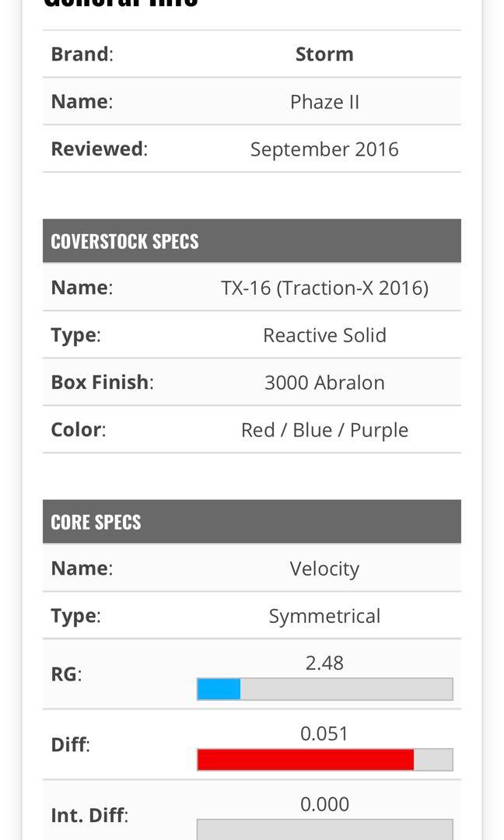Select the Phaze II ball name
The height and width of the screenshot is (840, 504).
point(324,102)
